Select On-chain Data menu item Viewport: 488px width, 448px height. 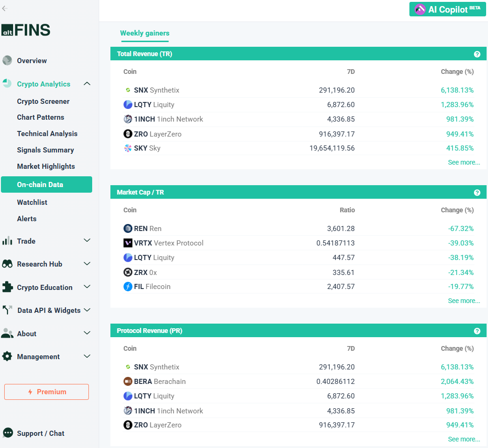click(x=47, y=185)
